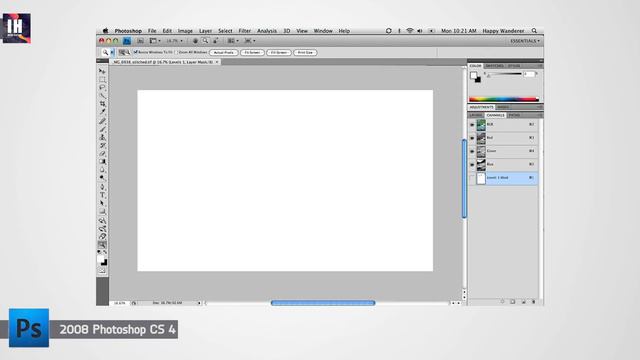Screen dimensions: 640x360
Task: Select the 3D Orbit tool
Action: coord(102,229)
